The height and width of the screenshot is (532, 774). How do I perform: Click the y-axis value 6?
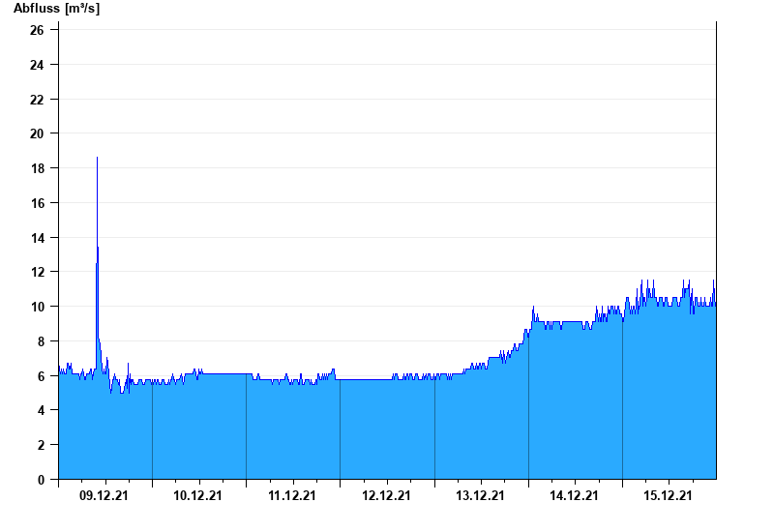(x=42, y=376)
